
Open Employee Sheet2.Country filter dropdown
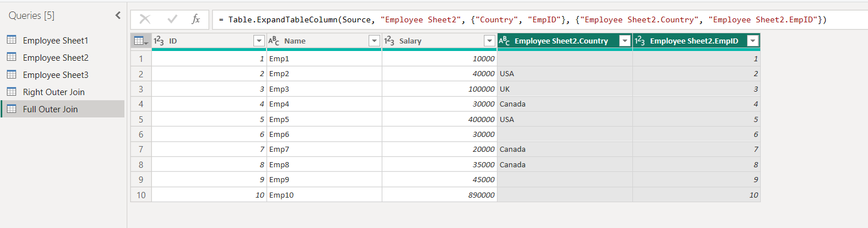coord(624,41)
